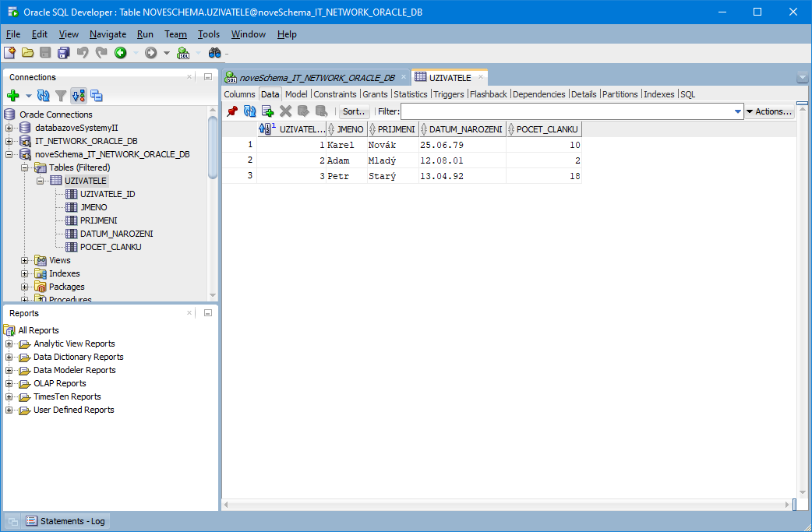Switch to the Constraints tab

pyautogui.click(x=334, y=94)
